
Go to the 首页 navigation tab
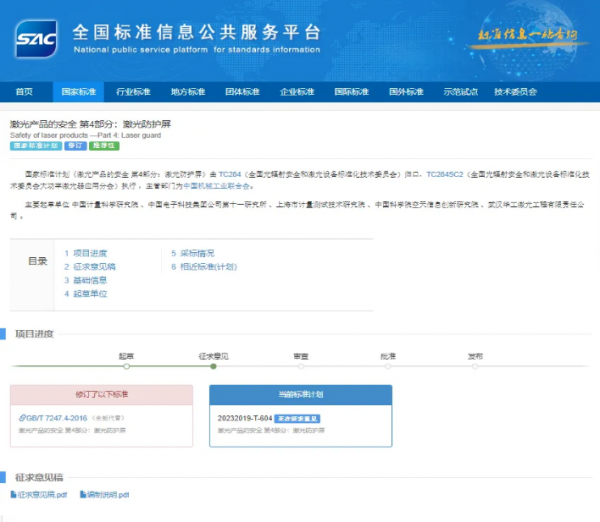click(24, 92)
